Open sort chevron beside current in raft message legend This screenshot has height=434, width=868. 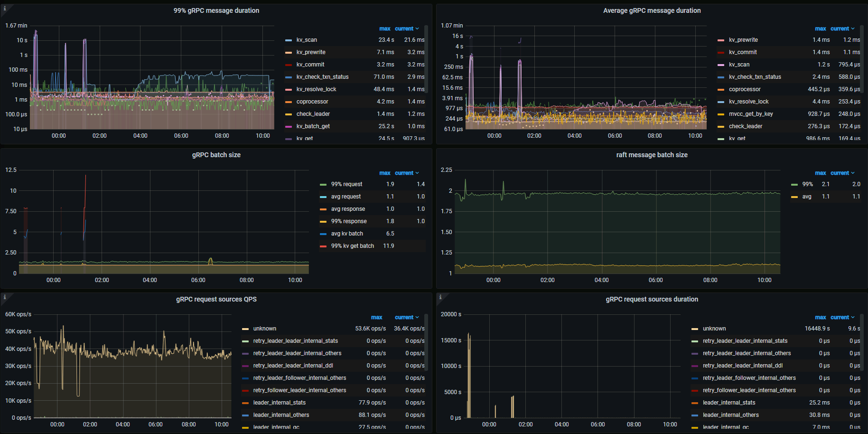pos(853,173)
